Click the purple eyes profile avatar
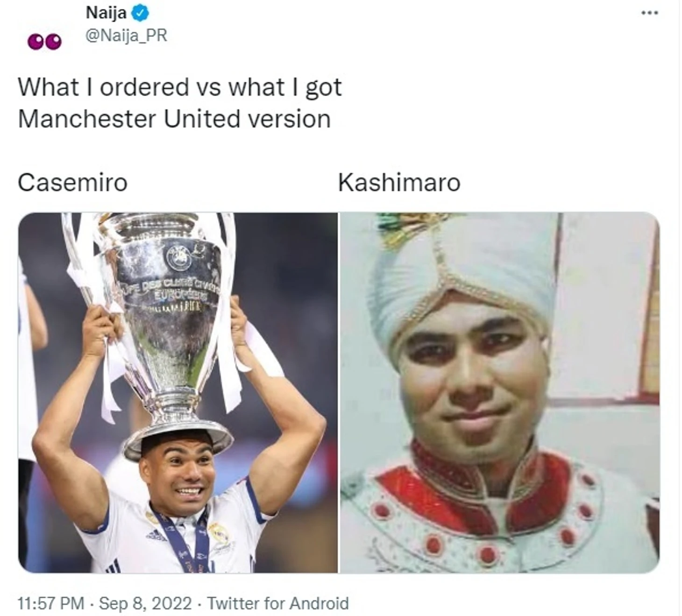 [x=44, y=42]
